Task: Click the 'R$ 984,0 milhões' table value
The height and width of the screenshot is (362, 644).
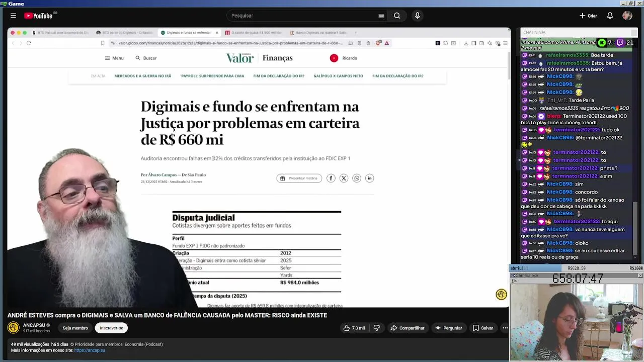Action: click(x=299, y=283)
